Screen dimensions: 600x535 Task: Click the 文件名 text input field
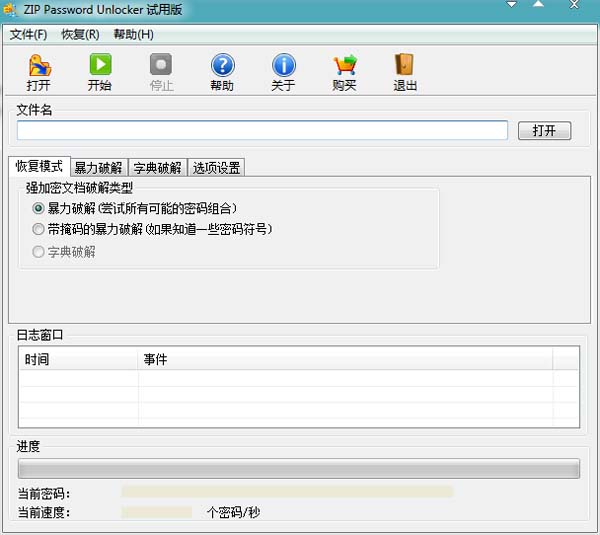tap(262, 130)
